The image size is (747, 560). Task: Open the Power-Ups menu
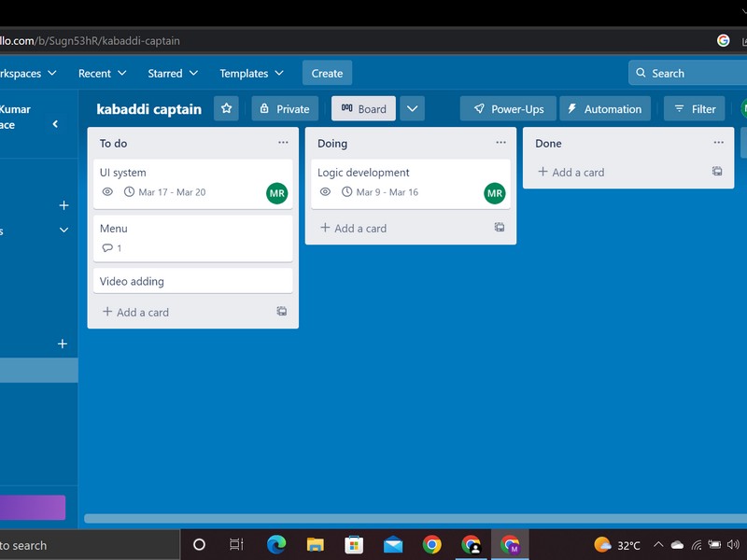tap(508, 108)
